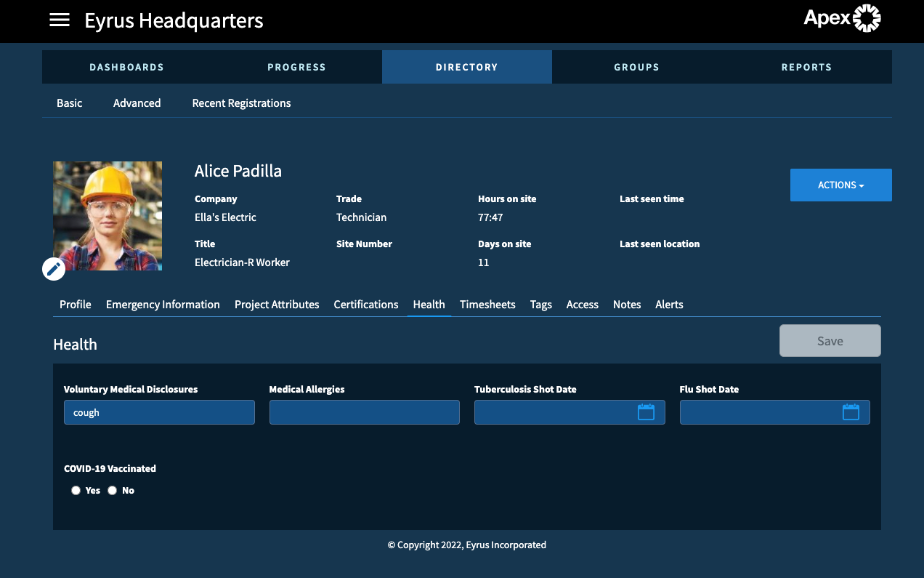Click the Voluntary Medical Disclosures field

[x=159, y=412]
